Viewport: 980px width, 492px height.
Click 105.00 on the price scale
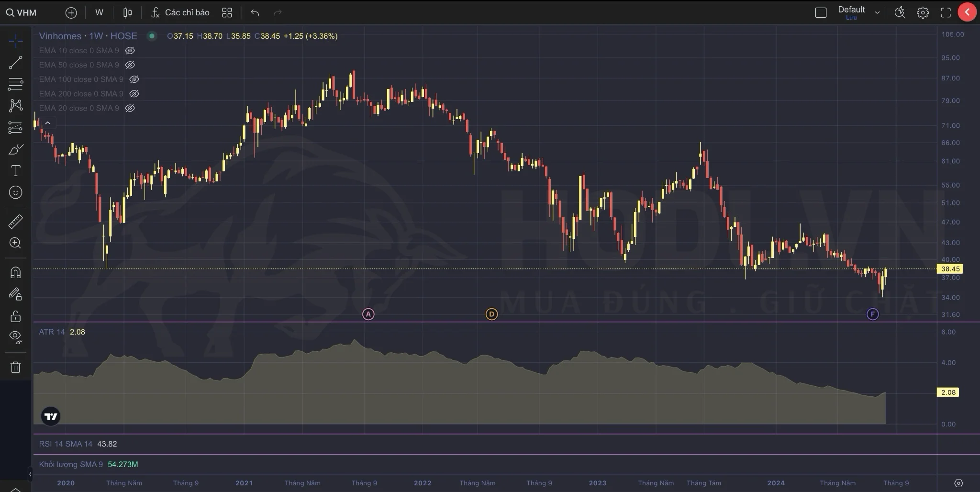click(x=952, y=34)
